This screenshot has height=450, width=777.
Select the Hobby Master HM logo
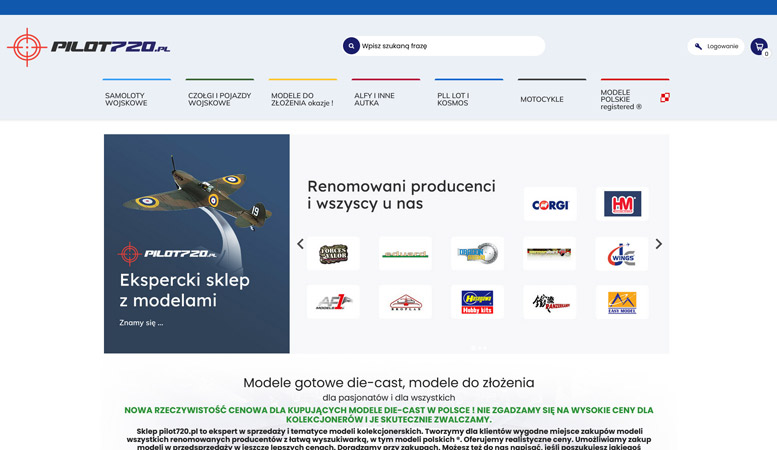622,204
